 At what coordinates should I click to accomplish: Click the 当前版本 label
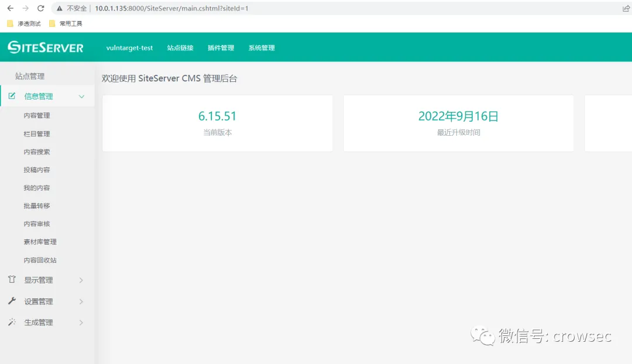pyautogui.click(x=218, y=132)
